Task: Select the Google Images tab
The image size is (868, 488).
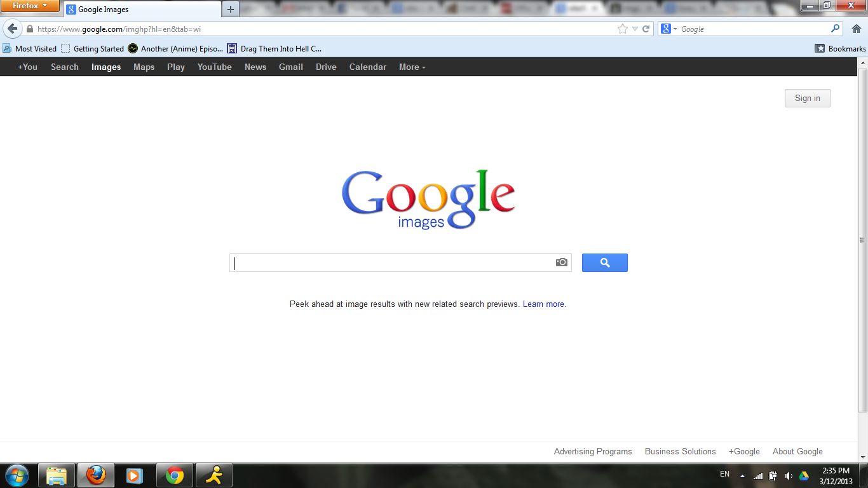Action: 142,10
